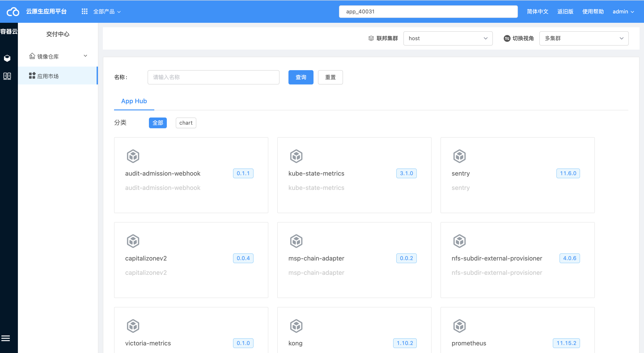Open the host cluster dropdown
Screen dimensions: 644x353
[x=448, y=38]
